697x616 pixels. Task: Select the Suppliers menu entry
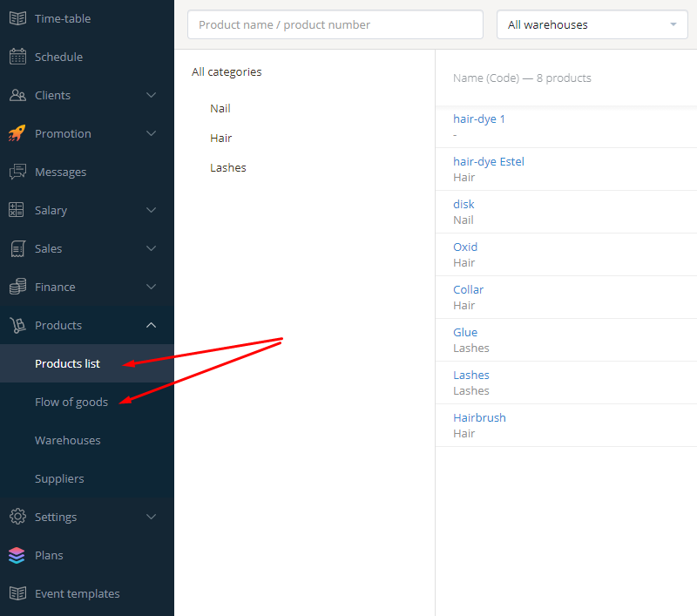pos(59,478)
